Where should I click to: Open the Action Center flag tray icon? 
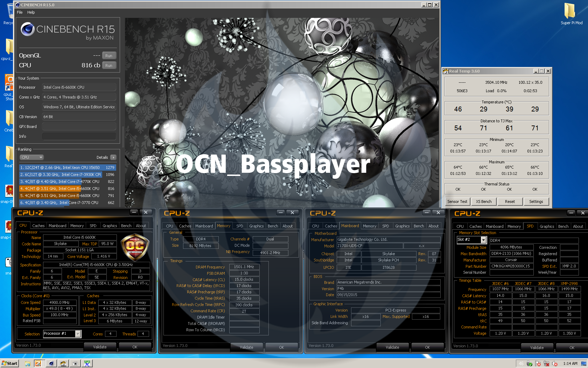click(538, 364)
